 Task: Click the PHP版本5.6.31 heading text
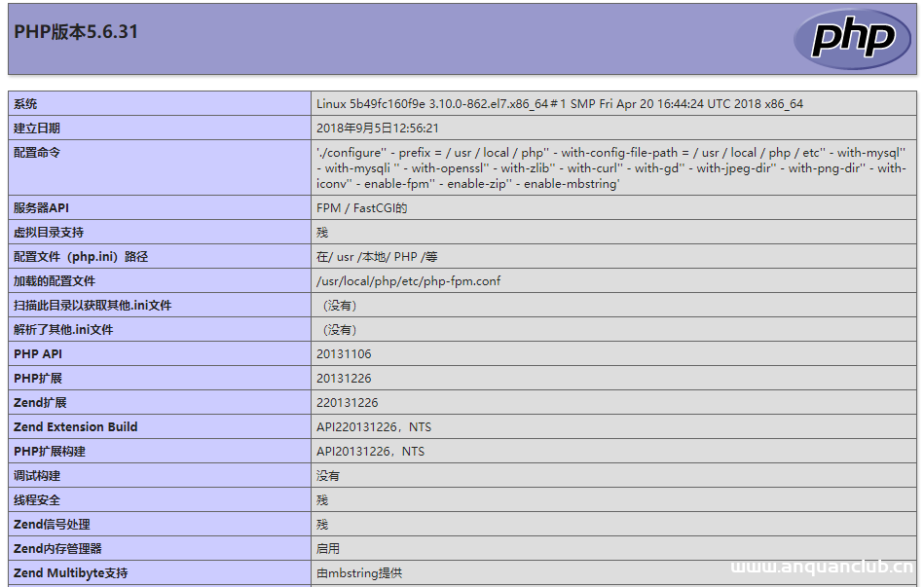76,32
